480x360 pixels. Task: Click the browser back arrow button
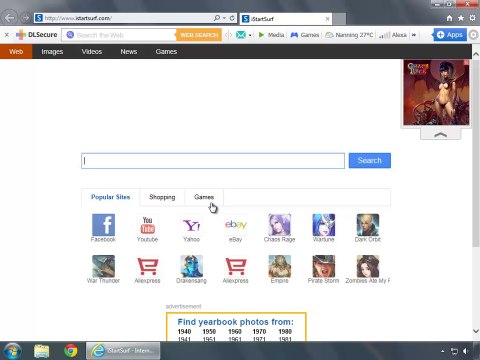[10, 18]
